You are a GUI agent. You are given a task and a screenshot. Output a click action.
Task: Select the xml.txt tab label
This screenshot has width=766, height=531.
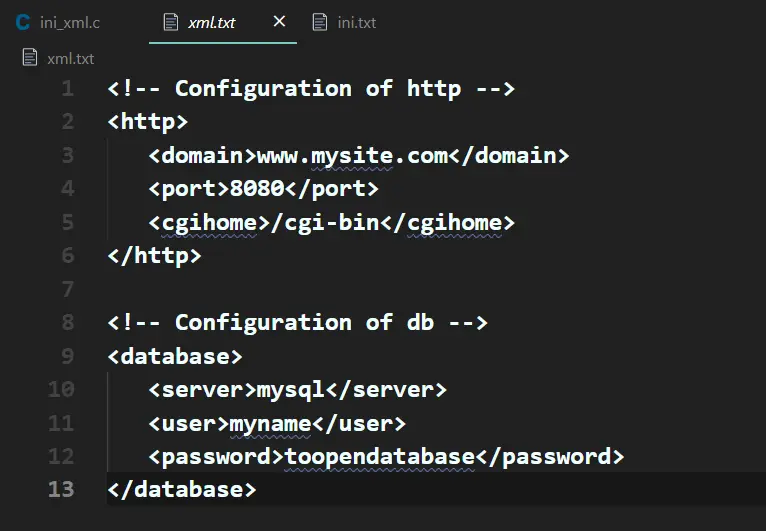(x=212, y=22)
